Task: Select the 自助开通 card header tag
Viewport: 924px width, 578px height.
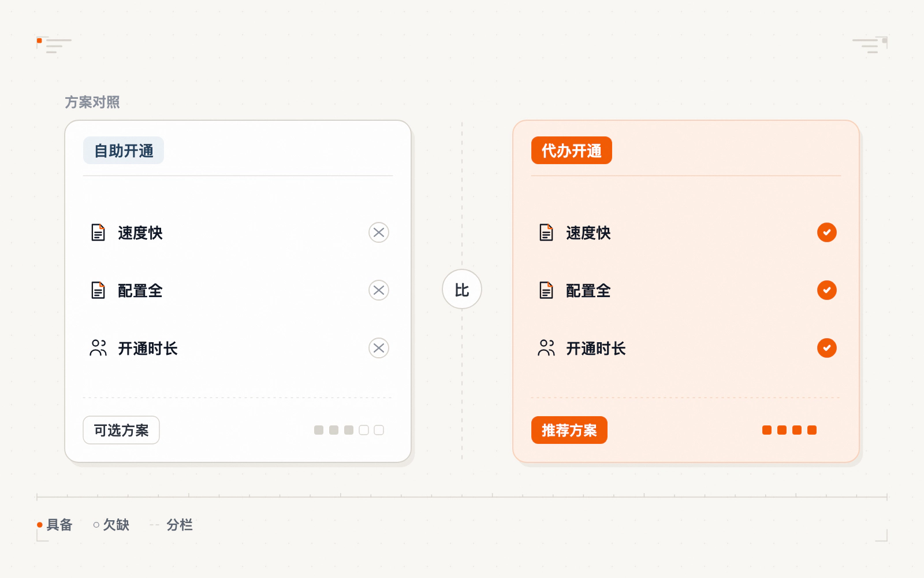Action: [124, 150]
